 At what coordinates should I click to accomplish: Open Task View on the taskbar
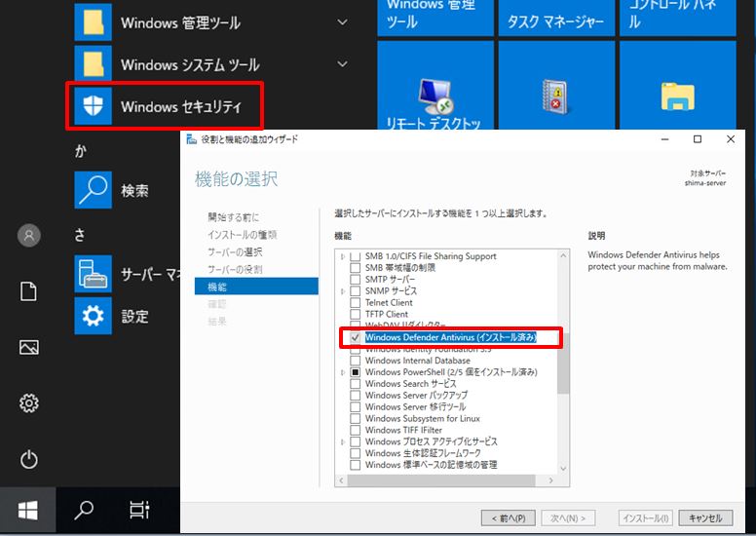click(x=139, y=511)
